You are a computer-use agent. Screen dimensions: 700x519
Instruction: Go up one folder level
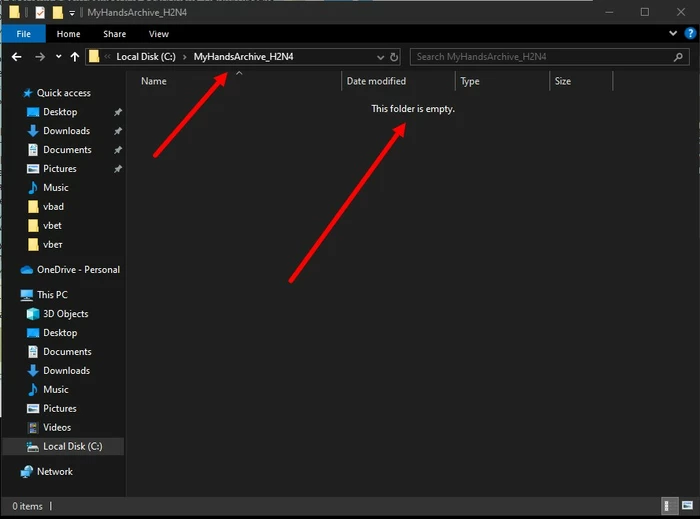(75, 57)
